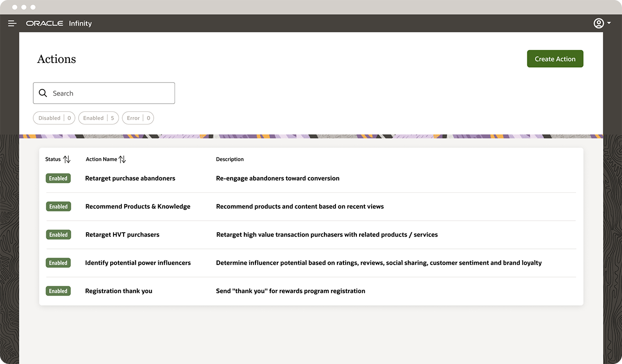The width and height of the screenshot is (622, 364).
Task: Click the Create Action button
Action: (555, 59)
